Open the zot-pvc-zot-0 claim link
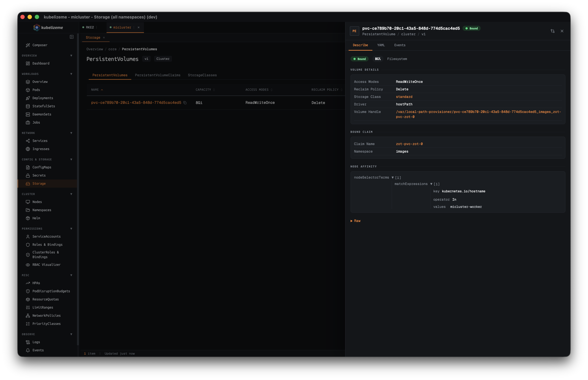 click(x=409, y=144)
